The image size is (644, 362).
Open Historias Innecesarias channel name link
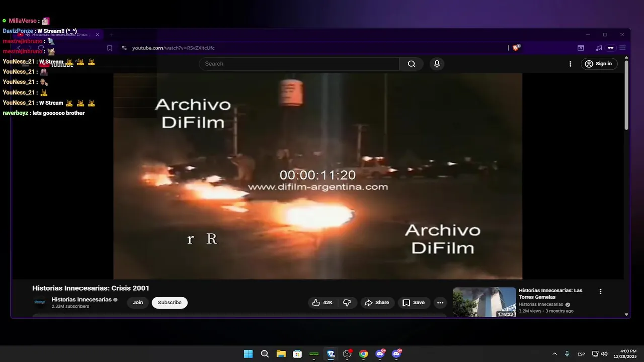click(x=82, y=300)
